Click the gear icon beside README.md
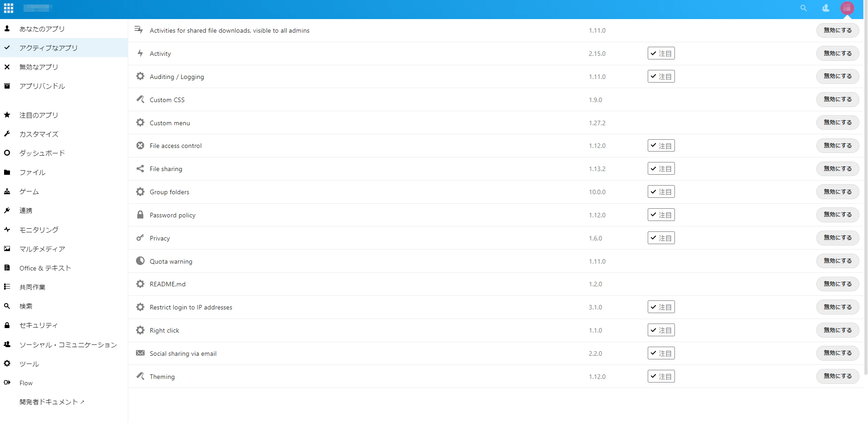Viewport: 868px width, 427px height. (x=141, y=284)
